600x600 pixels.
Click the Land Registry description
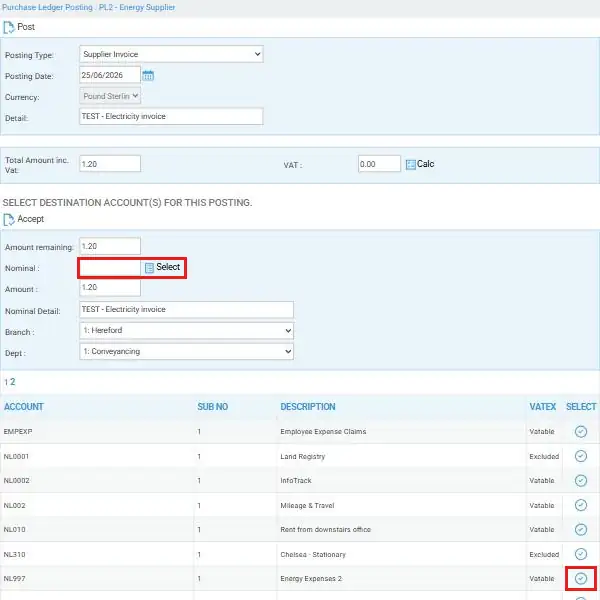click(x=303, y=457)
